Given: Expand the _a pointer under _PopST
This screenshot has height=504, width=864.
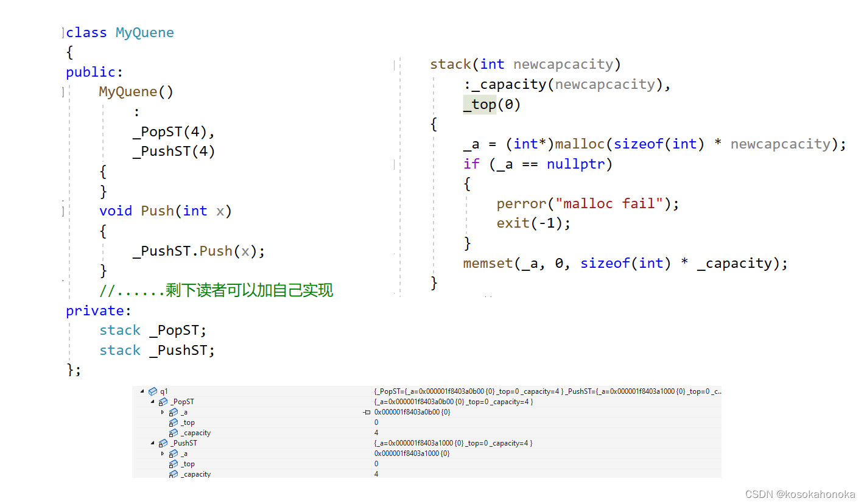Looking at the screenshot, I should pyautogui.click(x=163, y=412).
